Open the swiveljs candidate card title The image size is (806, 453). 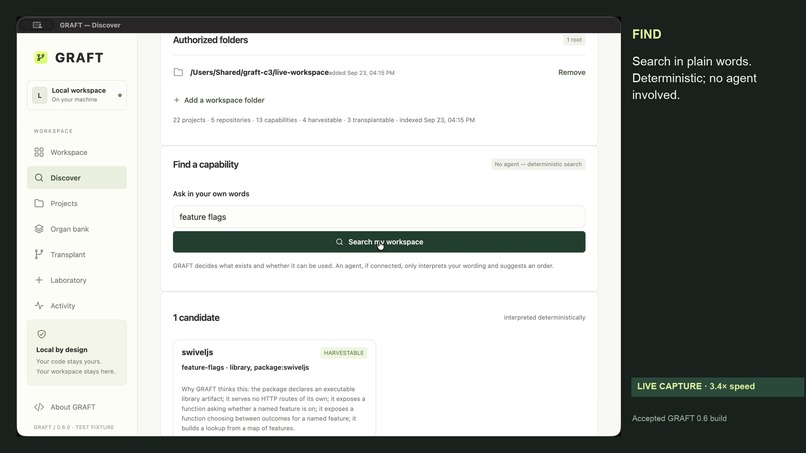pyautogui.click(x=197, y=352)
